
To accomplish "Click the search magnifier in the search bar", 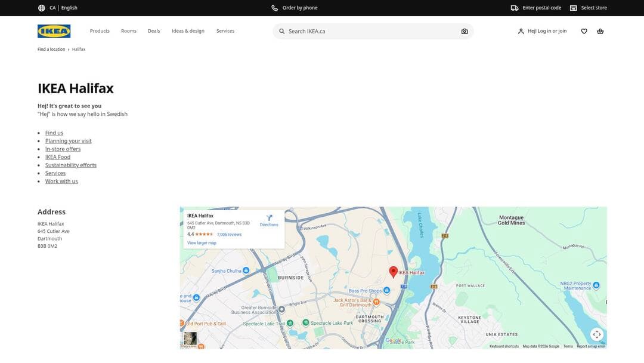I will pyautogui.click(x=281, y=30).
